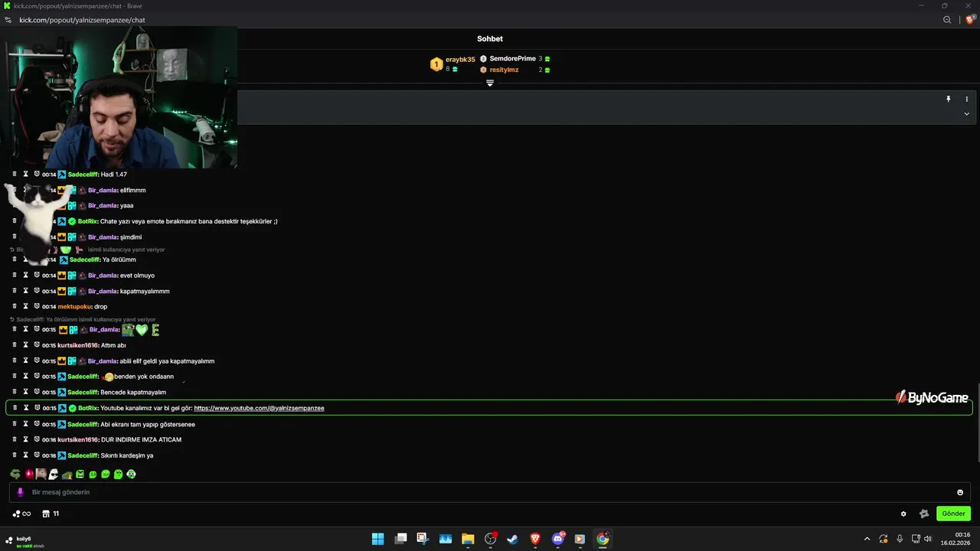Viewport: 980px width, 551px height.
Task: Open username mektupoku on 'drop' message
Action: (74, 307)
